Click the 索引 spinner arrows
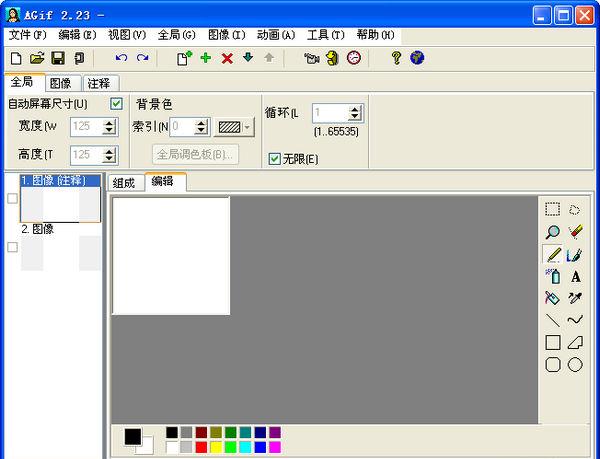This screenshot has height=459, width=600. [201, 127]
